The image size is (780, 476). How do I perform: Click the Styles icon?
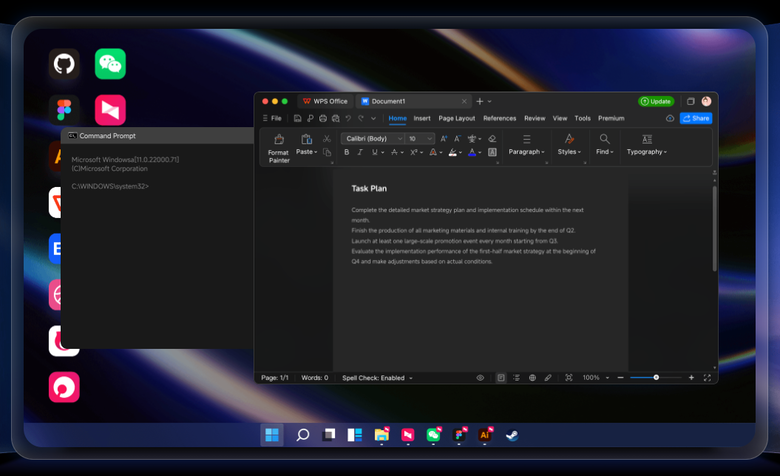(569, 139)
